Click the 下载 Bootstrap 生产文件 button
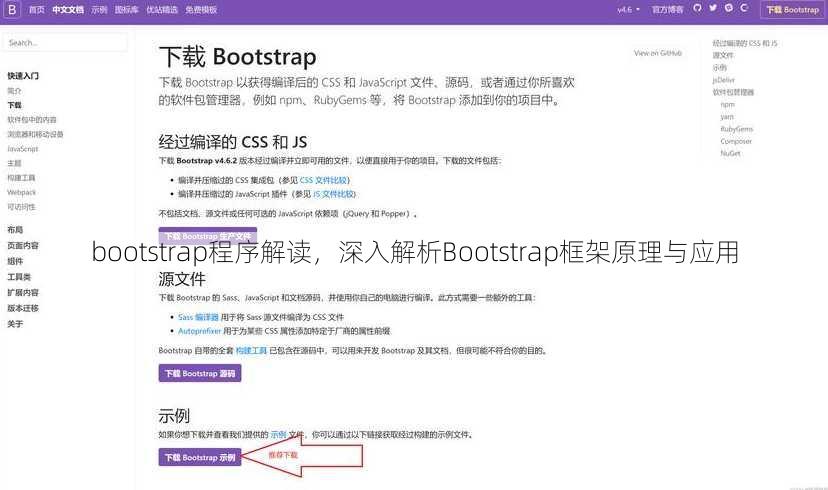The width and height of the screenshot is (828, 490). pyautogui.click(x=208, y=236)
